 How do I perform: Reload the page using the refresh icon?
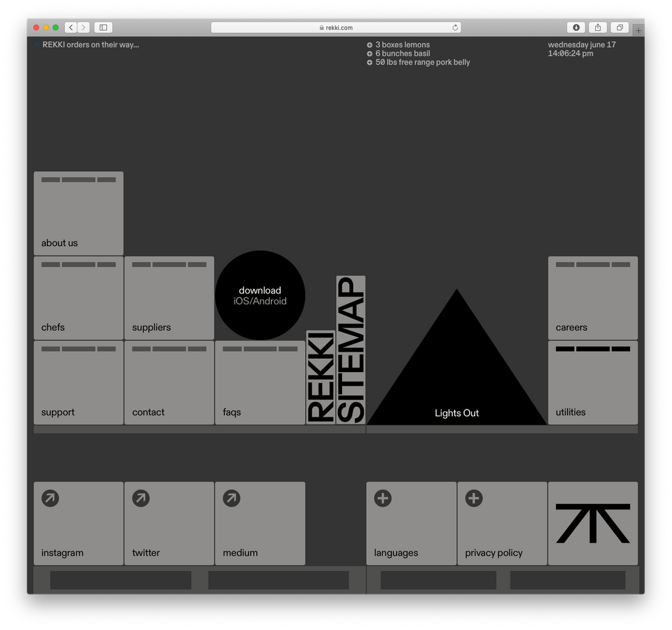click(x=455, y=28)
